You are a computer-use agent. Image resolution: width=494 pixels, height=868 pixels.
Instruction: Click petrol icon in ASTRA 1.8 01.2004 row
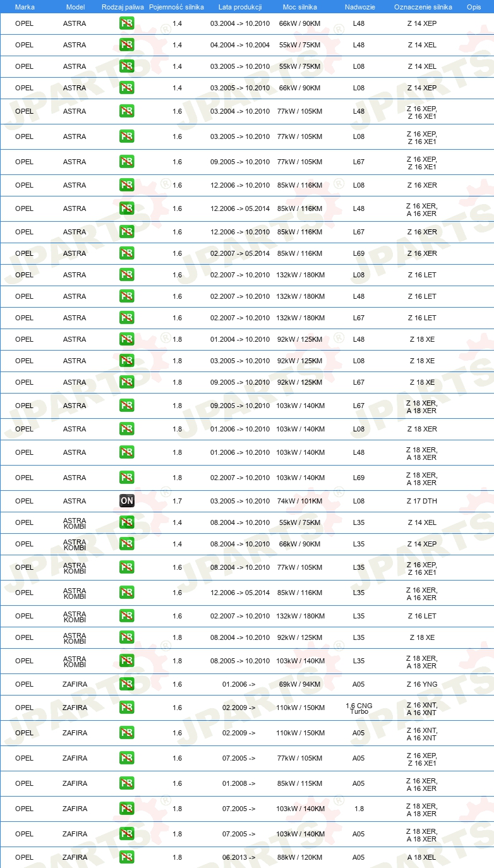coord(127,339)
